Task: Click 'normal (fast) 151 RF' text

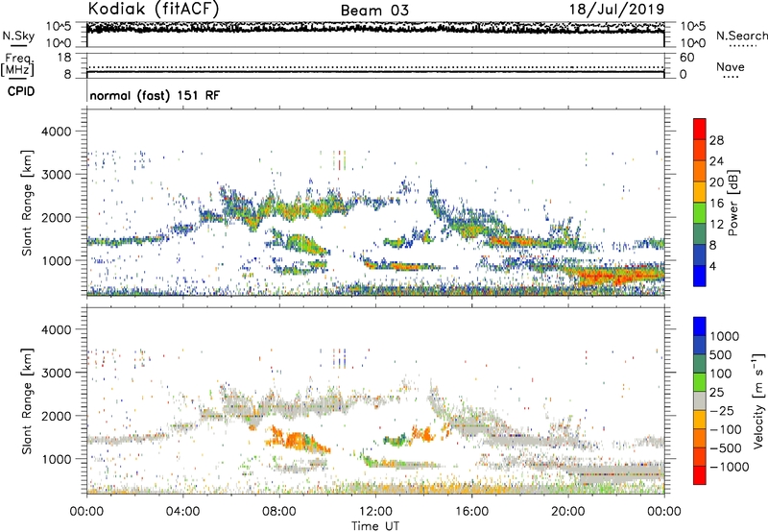Action: click(155, 95)
